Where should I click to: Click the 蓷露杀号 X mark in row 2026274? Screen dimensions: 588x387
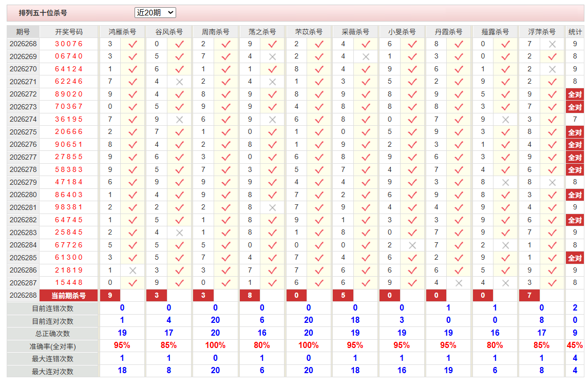(x=505, y=120)
